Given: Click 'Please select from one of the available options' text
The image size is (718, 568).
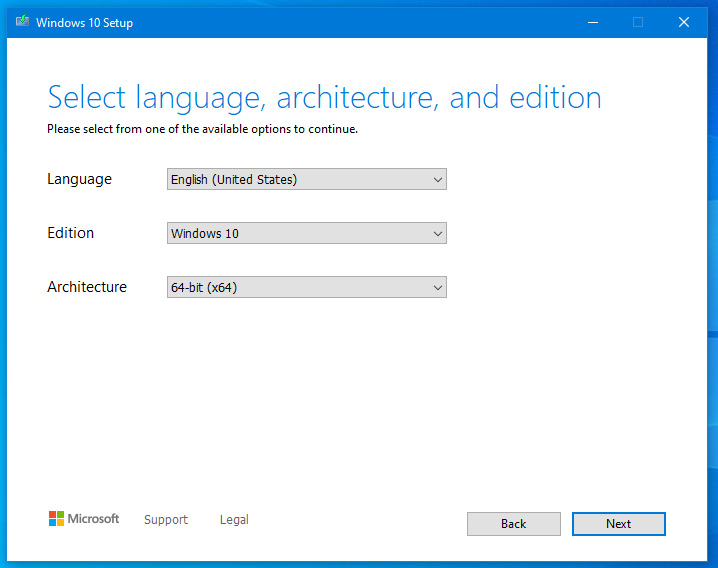Looking at the screenshot, I should 202,129.
